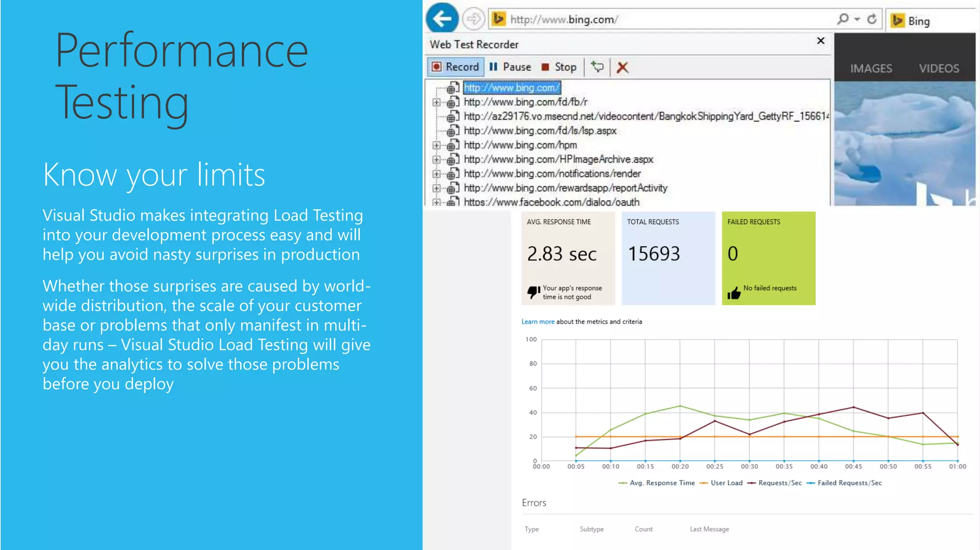Stop the web test recording

[559, 67]
